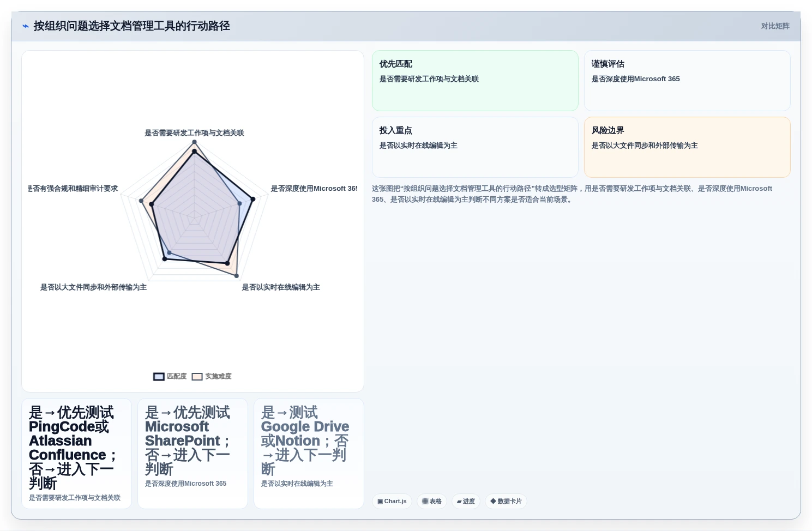This screenshot has height=531, width=812.
Task: Open the 优先匹配 card
Action: click(475, 81)
